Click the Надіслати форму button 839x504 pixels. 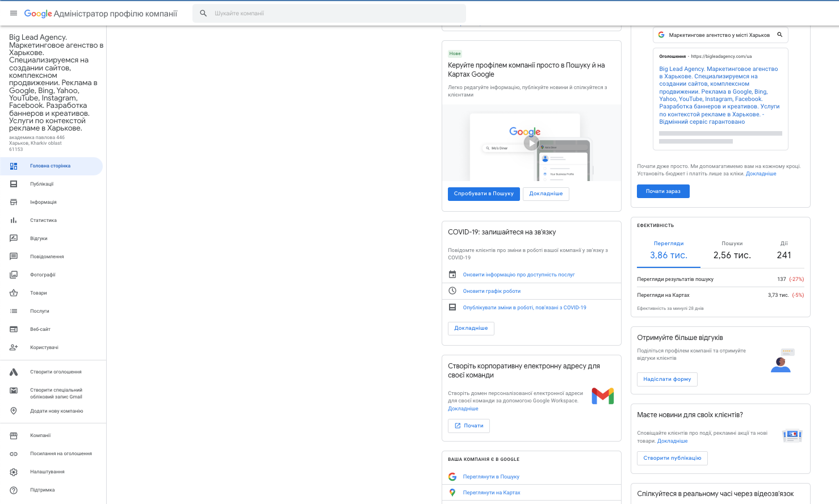(x=667, y=379)
